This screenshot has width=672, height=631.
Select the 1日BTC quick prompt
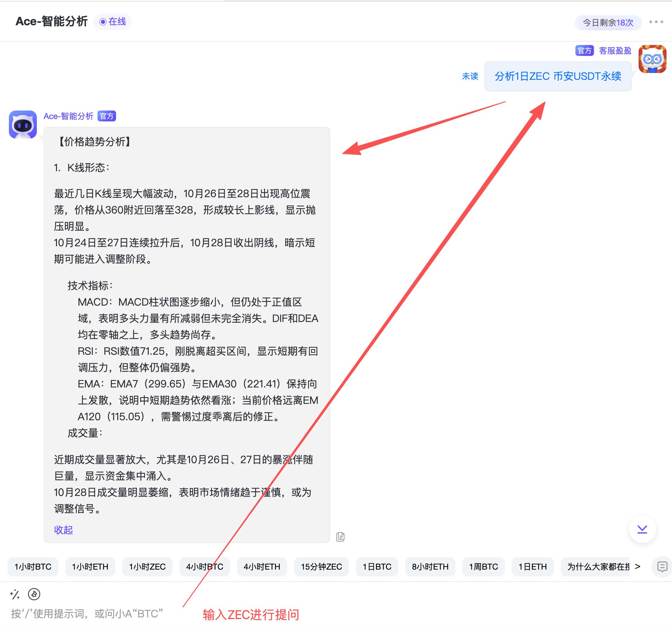pos(377,567)
